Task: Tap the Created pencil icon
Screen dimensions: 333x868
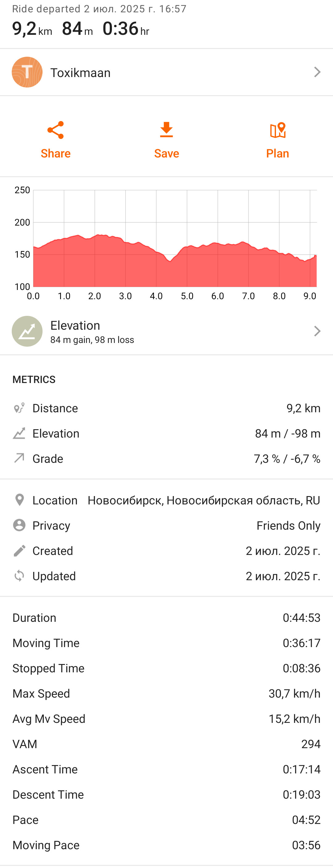Action: coord(19,551)
